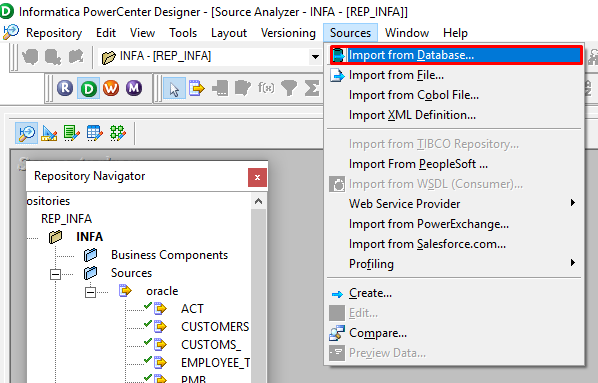This screenshot has width=598, height=383.
Task: Launch Workflow Manager W icon
Action: 111,88
